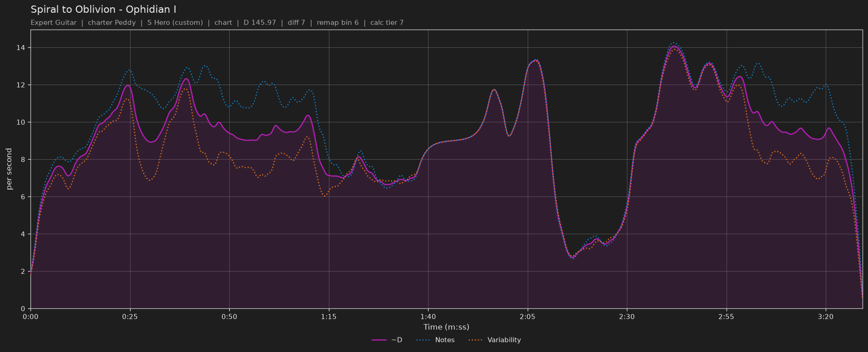Click the "diff 7" subtitle text
Viewport: 868px width, 352px height.
[x=297, y=23]
